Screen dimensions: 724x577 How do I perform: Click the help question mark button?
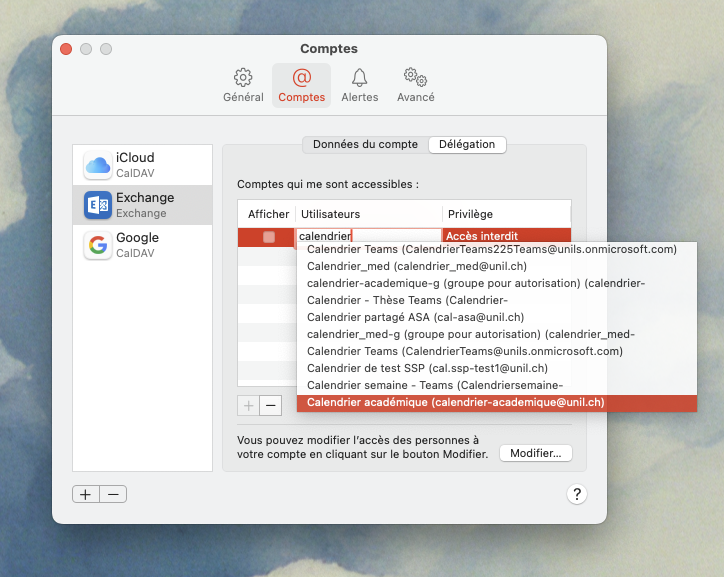pos(577,494)
